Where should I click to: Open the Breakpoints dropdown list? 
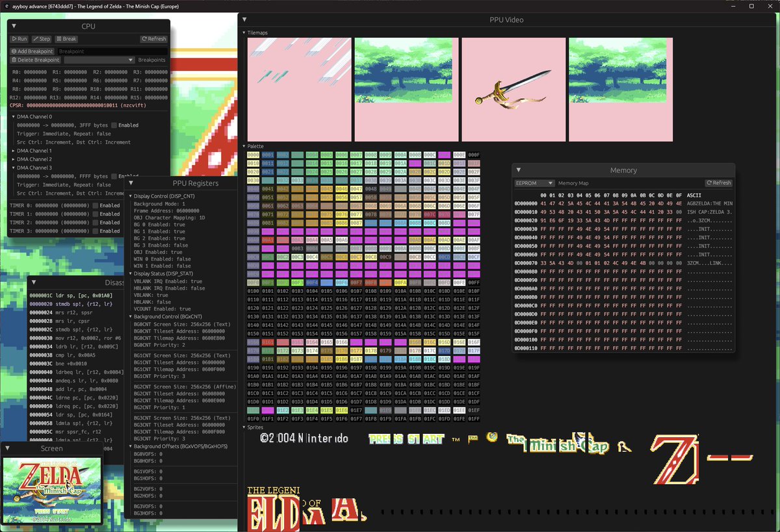[x=99, y=60]
